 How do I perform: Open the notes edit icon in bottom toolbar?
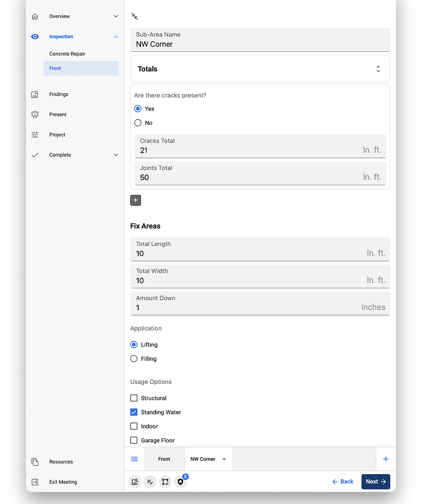(150, 482)
